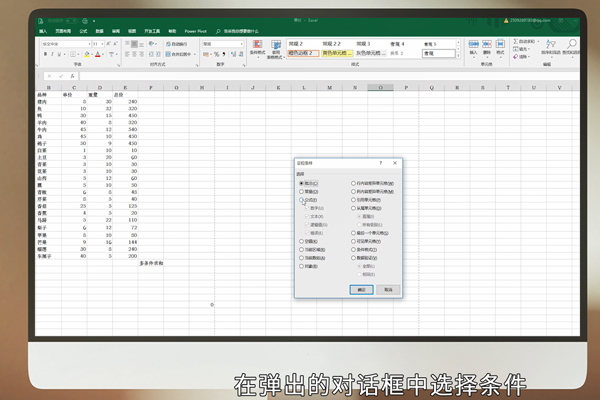This screenshot has width=600, height=400.
Task: Select the 公式 (Formulas) radio option
Action: [x=303, y=200]
